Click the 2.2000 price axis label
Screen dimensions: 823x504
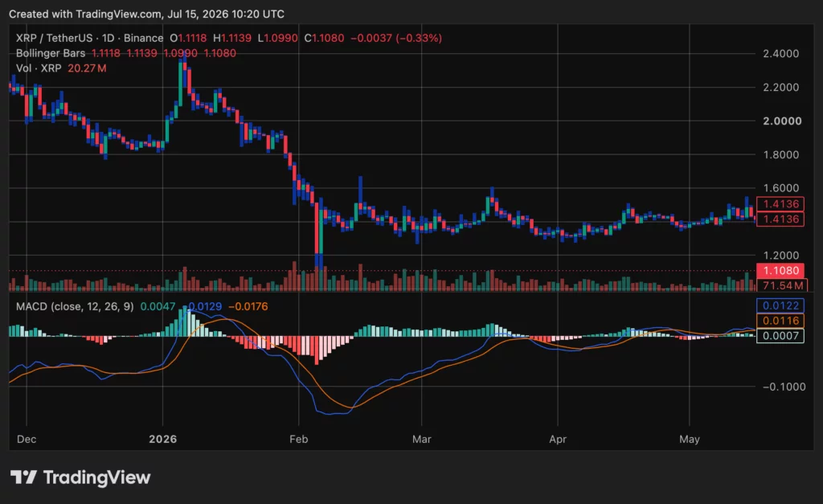point(780,87)
